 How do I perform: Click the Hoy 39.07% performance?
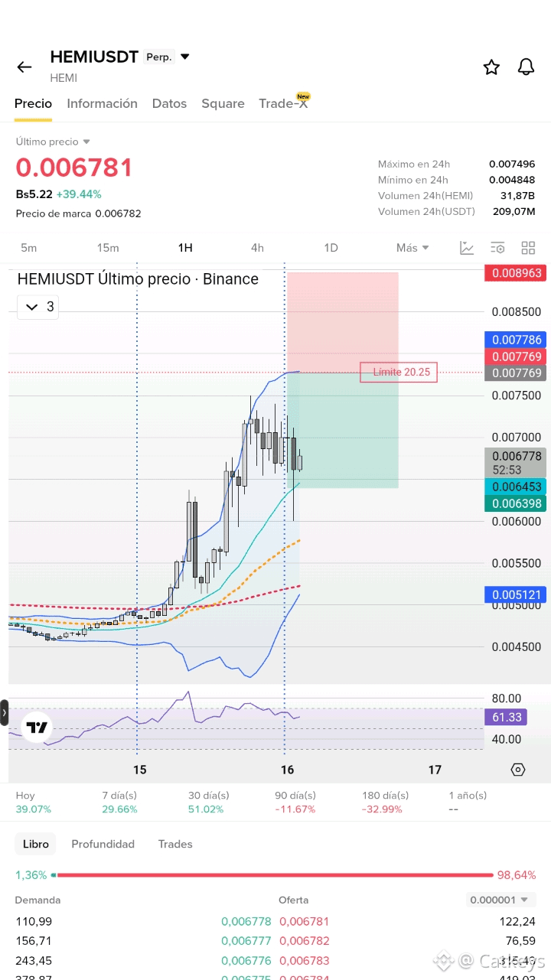click(x=34, y=803)
